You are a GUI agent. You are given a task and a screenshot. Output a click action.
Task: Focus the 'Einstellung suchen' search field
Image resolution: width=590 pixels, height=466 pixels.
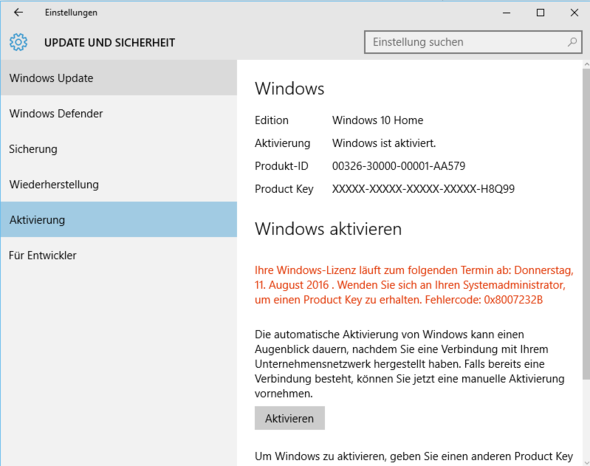pyautogui.click(x=473, y=42)
